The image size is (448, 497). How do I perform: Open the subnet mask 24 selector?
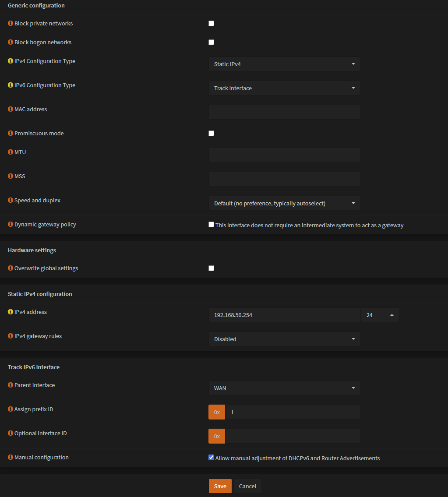tap(380, 315)
